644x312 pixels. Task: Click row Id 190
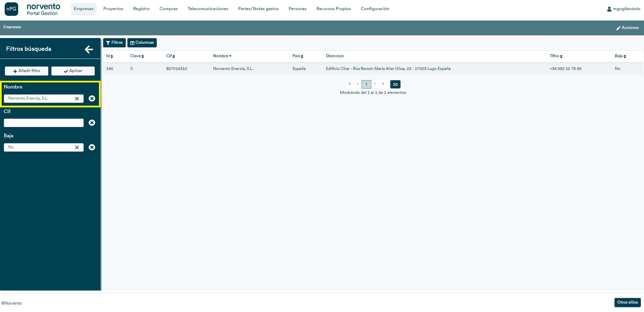pyautogui.click(x=110, y=69)
